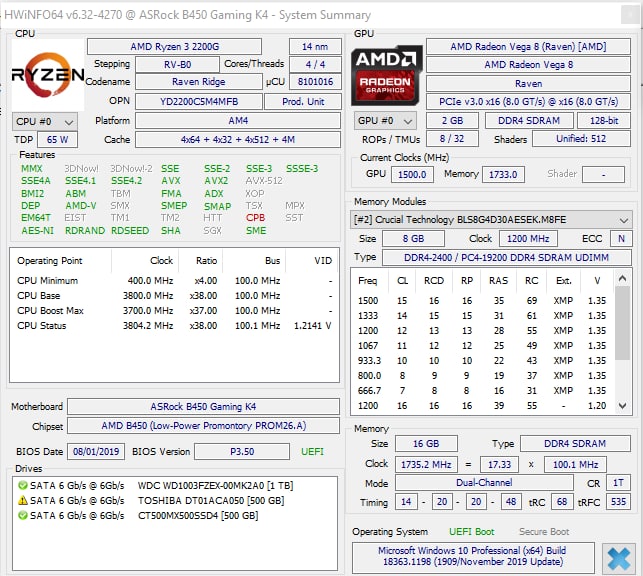Click the AMD Radeon Vega 8 (Raven) [AMD] field

[x=528, y=46]
